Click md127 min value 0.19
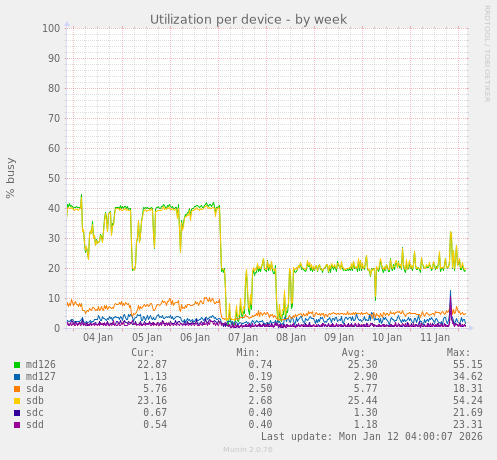 pos(260,377)
